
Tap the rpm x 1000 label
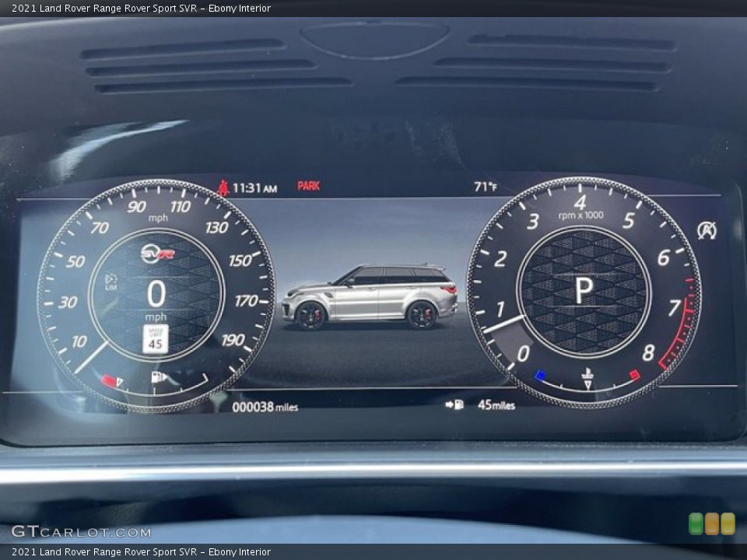coord(580,215)
